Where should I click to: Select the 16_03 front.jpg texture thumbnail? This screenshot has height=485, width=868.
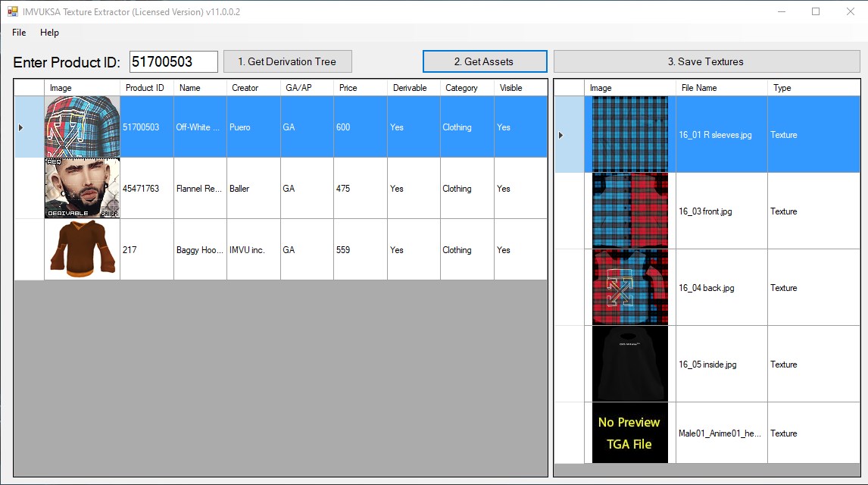(x=629, y=211)
